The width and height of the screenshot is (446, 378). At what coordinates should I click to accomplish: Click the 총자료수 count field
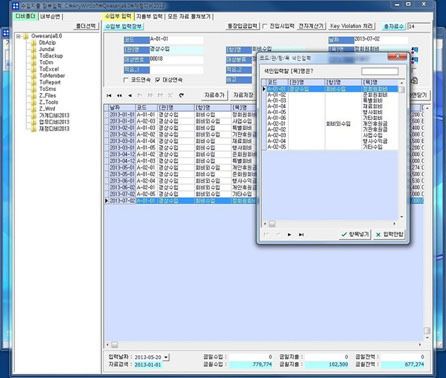point(419,26)
